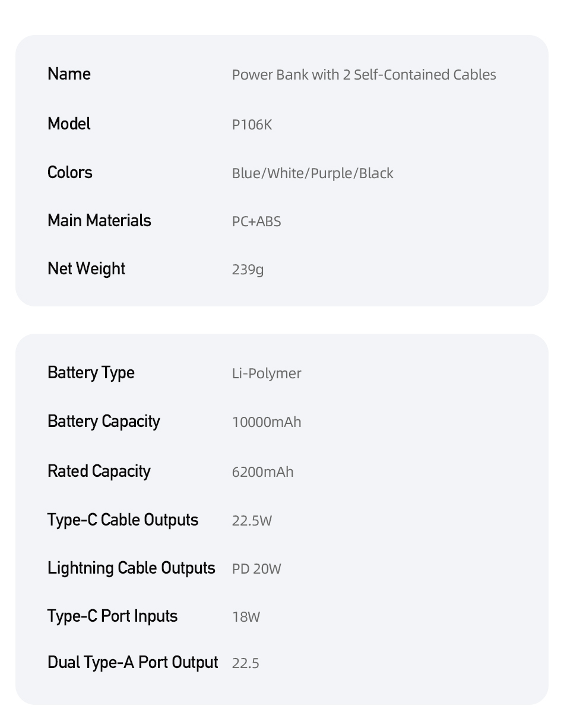
Task: Select the 6200mAh value
Action: pos(262,472)
